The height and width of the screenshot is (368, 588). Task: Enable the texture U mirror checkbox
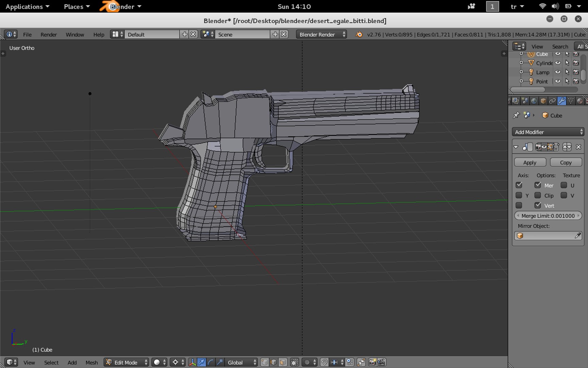point(564,185)
